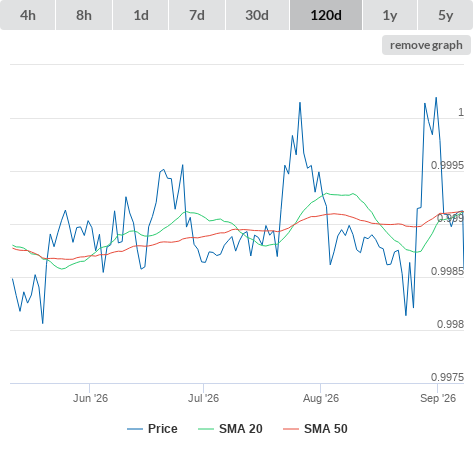This screenshot has width=474, height=455.
Task: Click the green SMA 20 line marker
Action: coord(206,429)
